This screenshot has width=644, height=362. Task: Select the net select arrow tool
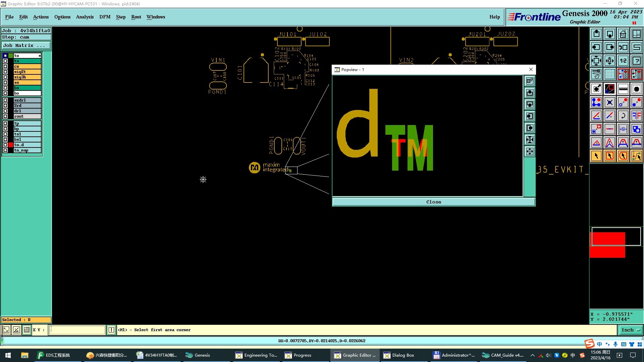(x=636, y=156)
